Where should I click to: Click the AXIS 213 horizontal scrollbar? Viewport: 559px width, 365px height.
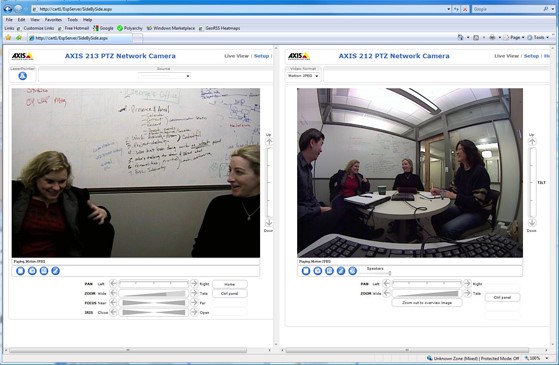[x=128, y=350]
